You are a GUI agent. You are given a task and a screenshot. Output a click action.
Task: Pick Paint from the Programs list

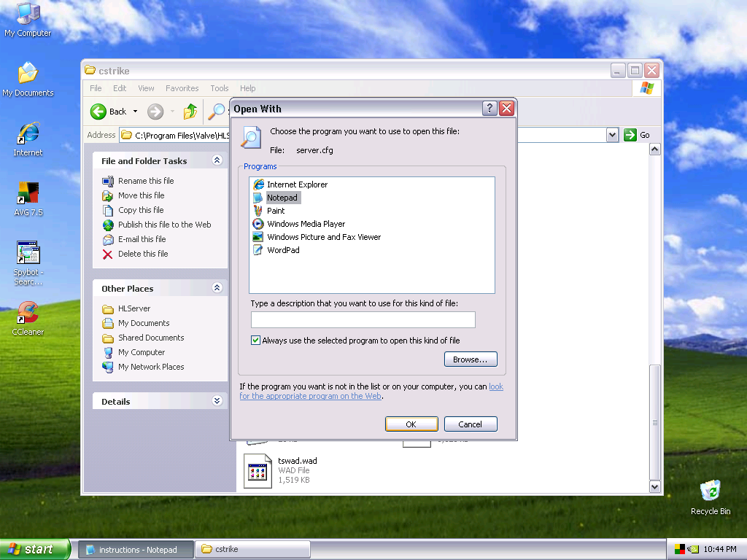coord(269,211)
